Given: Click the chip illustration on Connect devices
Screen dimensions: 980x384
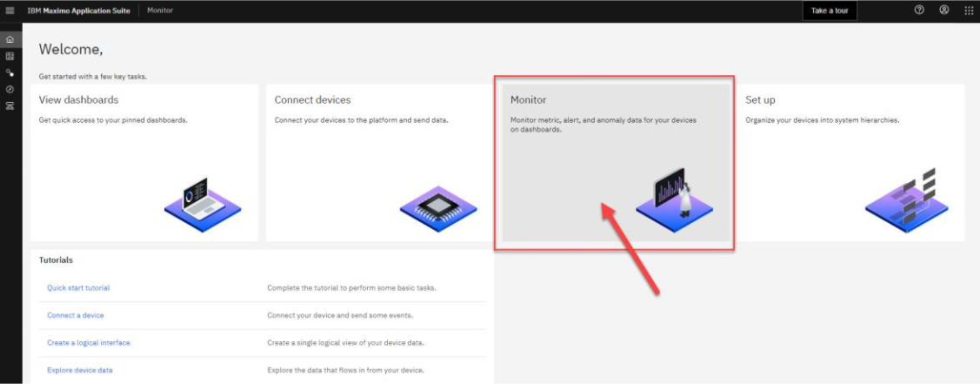Looking at the screenshot, I should coord(438,208).
